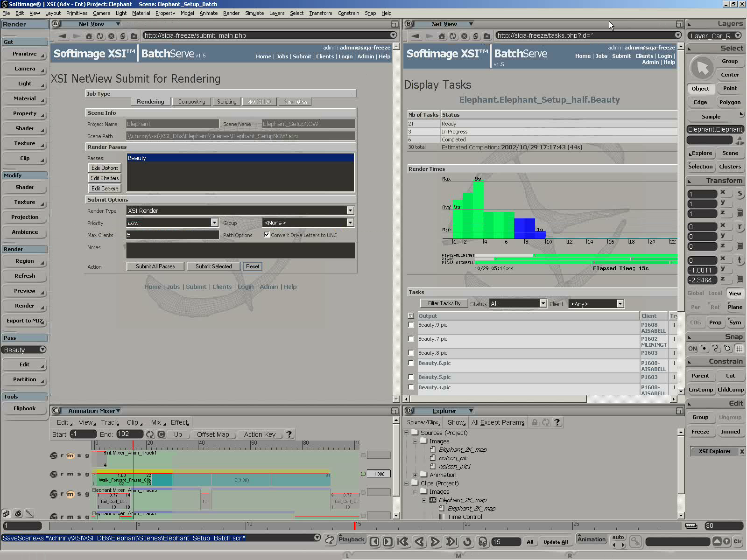Viewport: 747px width, 560px height.
Task: Check the Beauty.9.pic task checkbox
Action: pos(411,325)
